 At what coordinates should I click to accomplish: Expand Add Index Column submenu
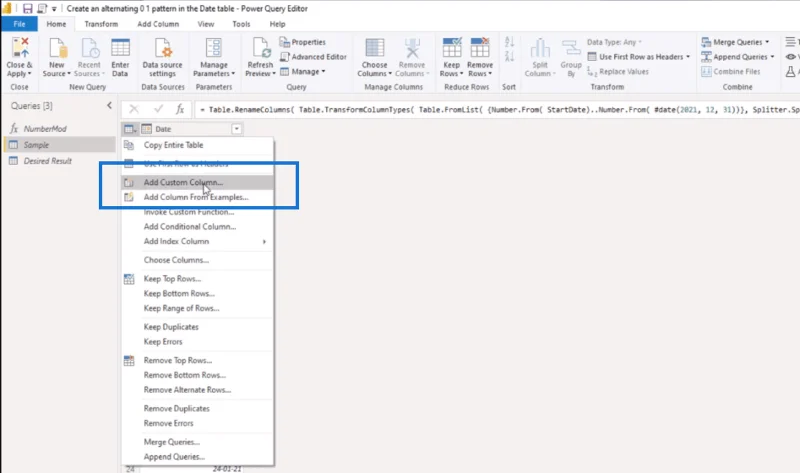(264, 241)
